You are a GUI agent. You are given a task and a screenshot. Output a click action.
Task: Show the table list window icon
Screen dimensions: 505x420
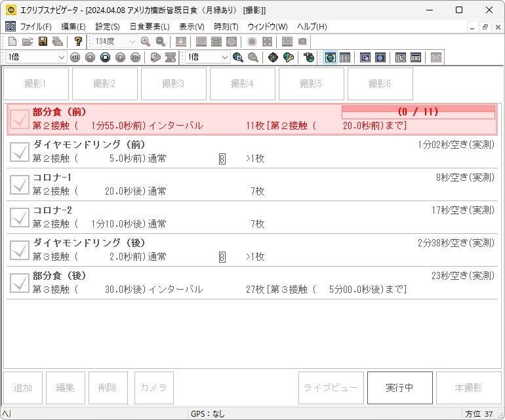(345, 58)
